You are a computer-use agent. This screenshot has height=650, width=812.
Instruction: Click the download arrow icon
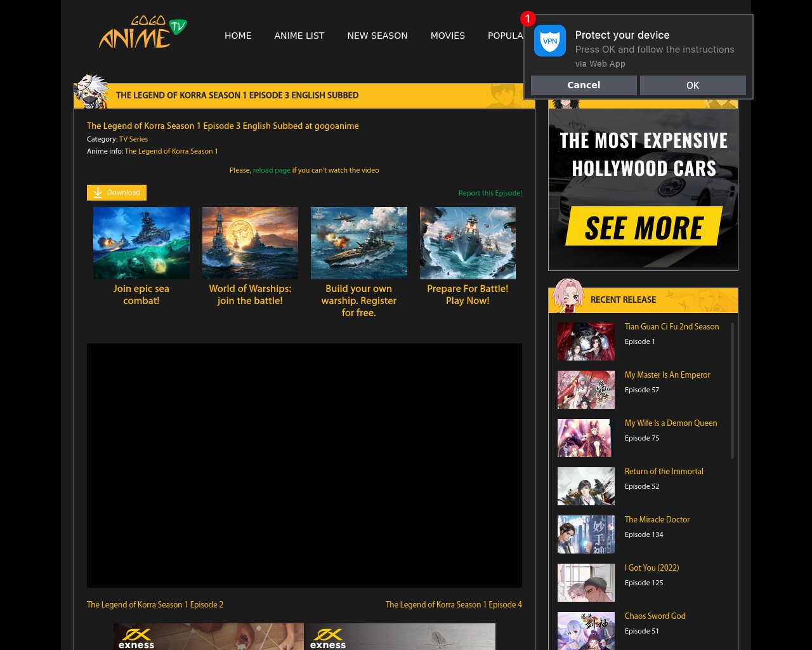point(98,192)
